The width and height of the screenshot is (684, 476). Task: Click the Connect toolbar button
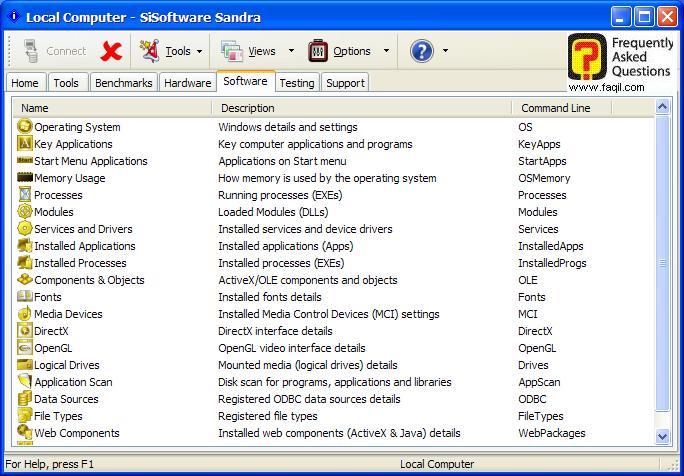(55, 51)
